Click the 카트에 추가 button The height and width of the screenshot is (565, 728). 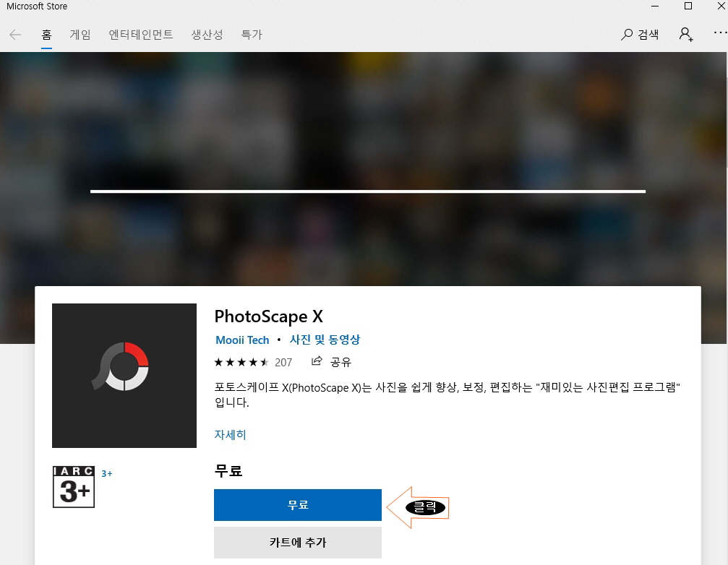click(298, 543)
